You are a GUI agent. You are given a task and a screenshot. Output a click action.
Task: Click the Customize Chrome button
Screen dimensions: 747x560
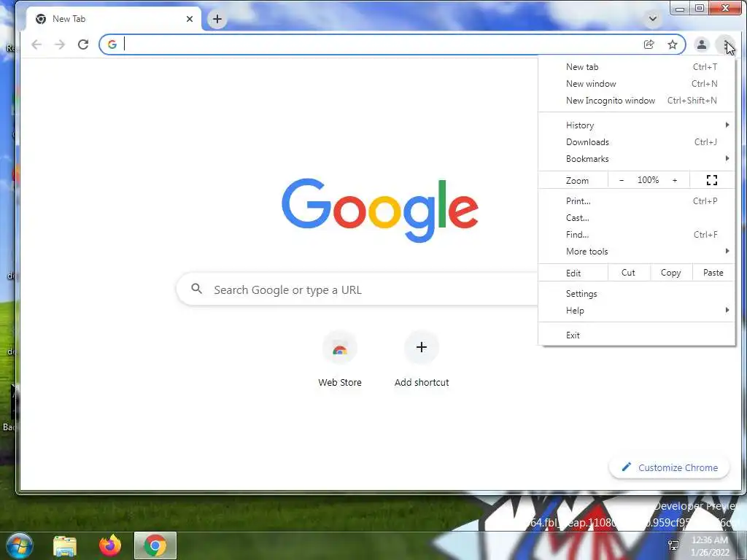(670, 467)
